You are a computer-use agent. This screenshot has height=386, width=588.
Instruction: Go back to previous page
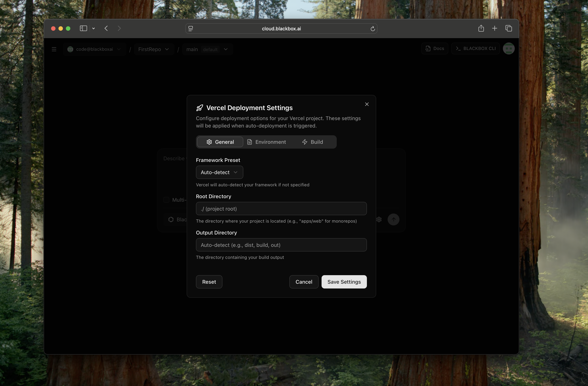point(106,28)
